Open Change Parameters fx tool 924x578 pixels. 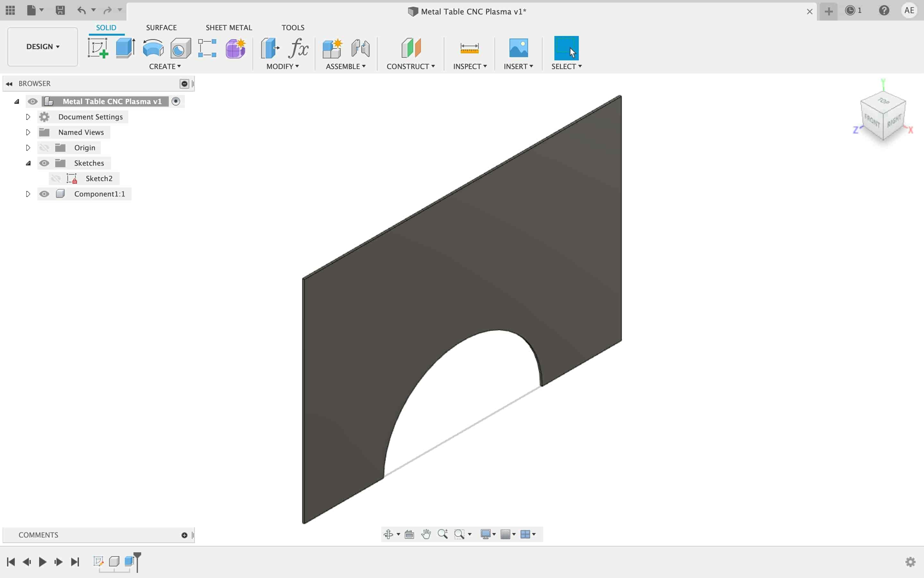tap(299, 48)
